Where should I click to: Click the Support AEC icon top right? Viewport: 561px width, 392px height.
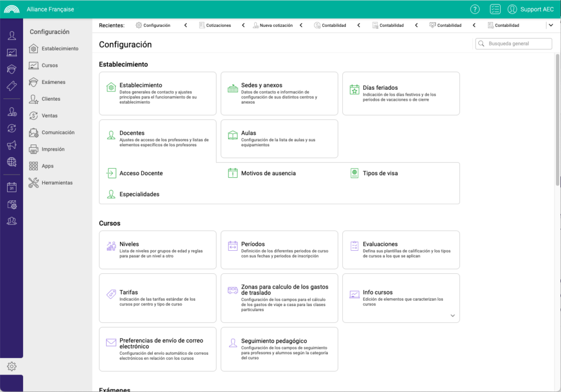(512, 9)
